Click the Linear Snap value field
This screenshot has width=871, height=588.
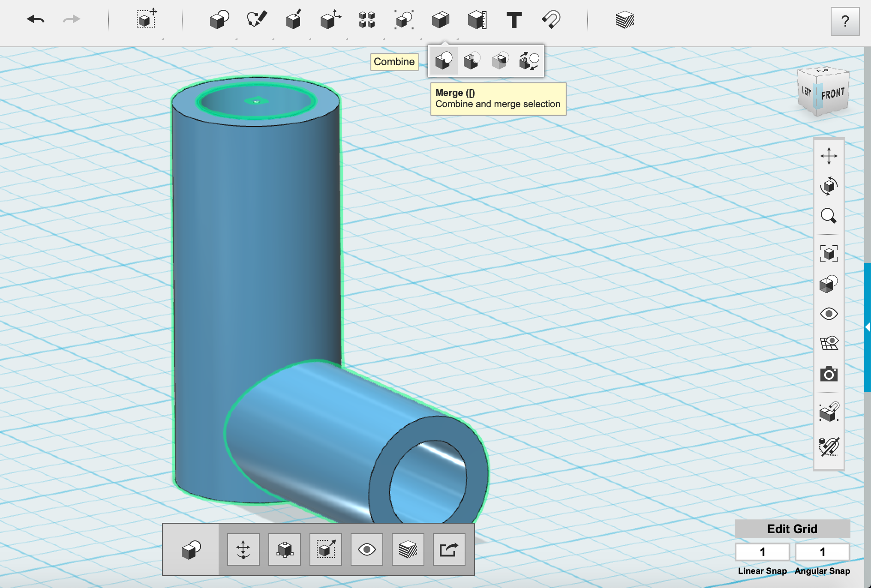762,552
